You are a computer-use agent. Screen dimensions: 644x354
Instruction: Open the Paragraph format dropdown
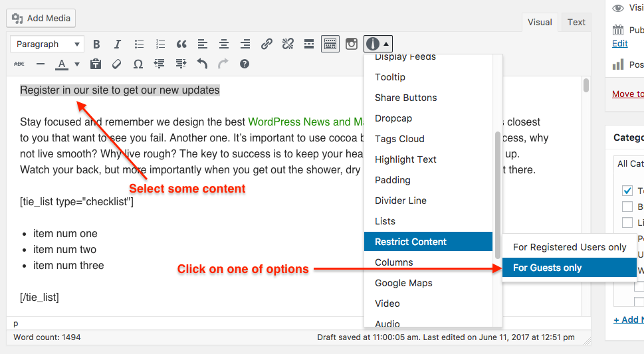tap(47, 44)
